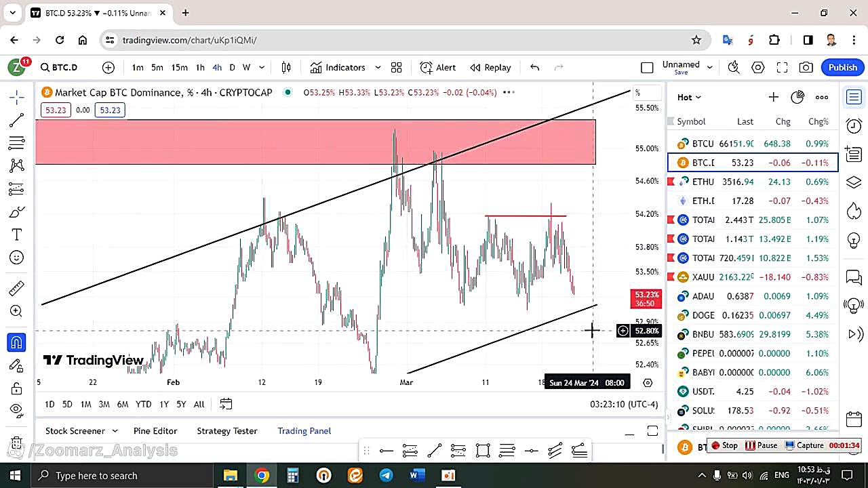Select the 1m timeframe
868x488 pixels.
click(x=138, y=67)
